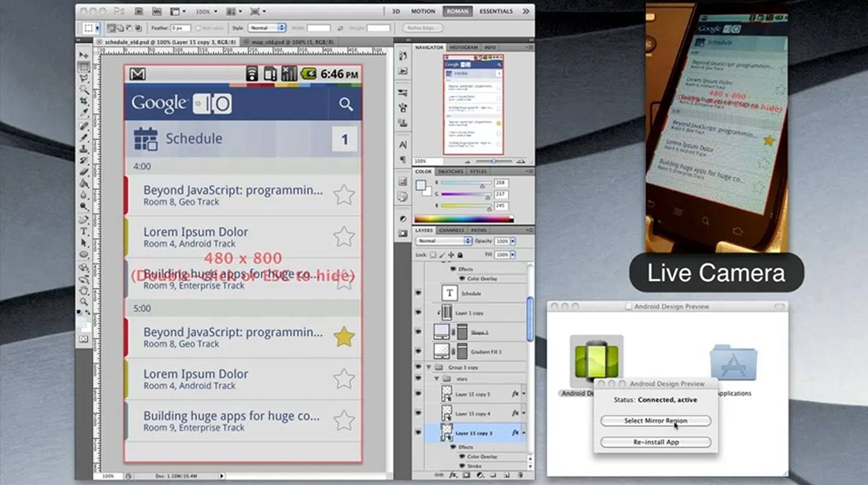Select the Eraser tool
The width and height of the screenshot is (868, 485).
click(84, 172)
